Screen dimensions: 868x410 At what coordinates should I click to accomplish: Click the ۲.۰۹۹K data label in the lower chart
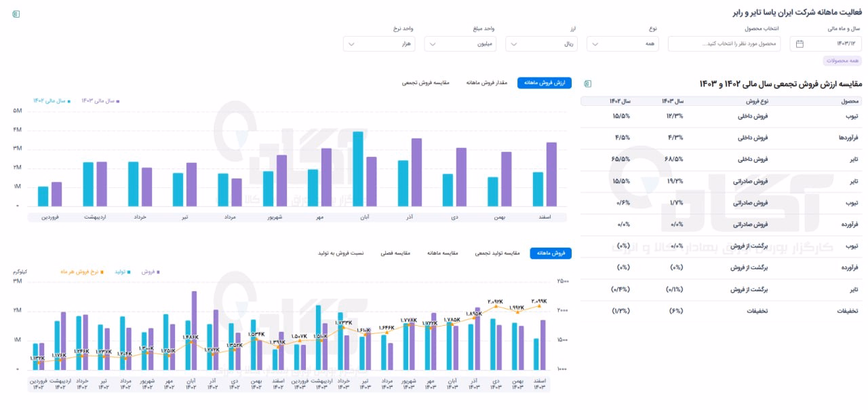[538, 301]
